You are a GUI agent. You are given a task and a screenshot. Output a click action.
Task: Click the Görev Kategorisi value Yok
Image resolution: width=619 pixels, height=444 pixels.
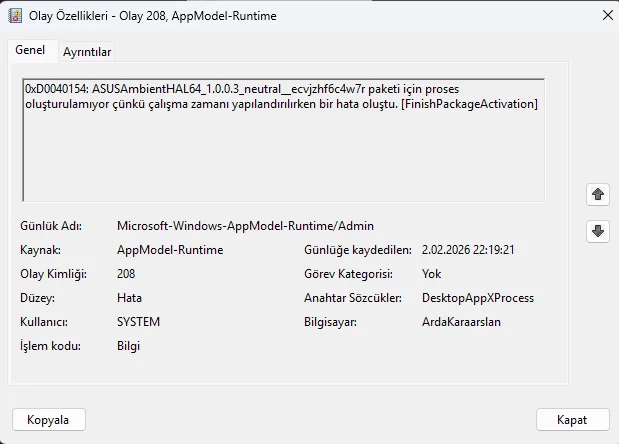point(432,274)
